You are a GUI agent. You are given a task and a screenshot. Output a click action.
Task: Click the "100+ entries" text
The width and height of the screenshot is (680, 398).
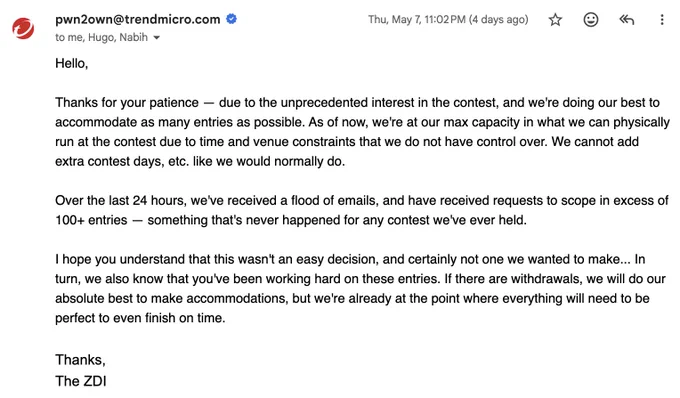(91, 220)
